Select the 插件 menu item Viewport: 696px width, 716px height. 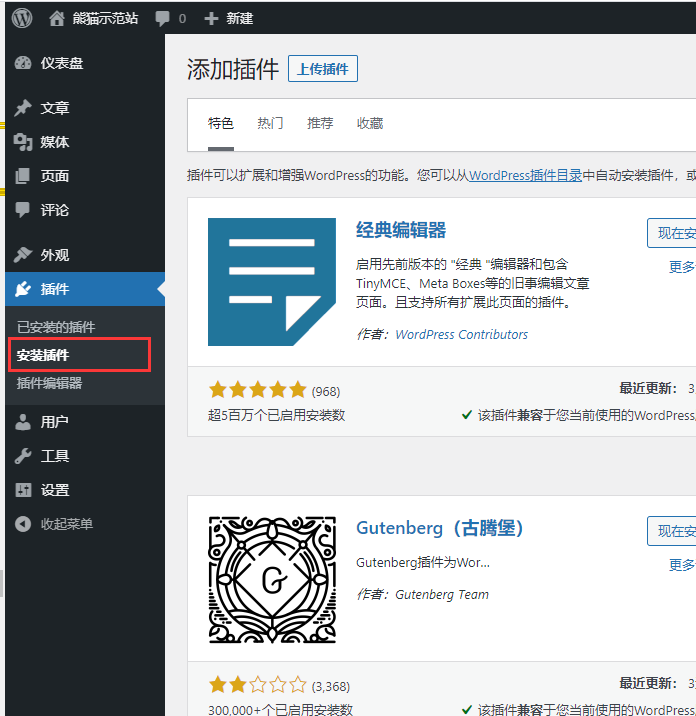85,289
